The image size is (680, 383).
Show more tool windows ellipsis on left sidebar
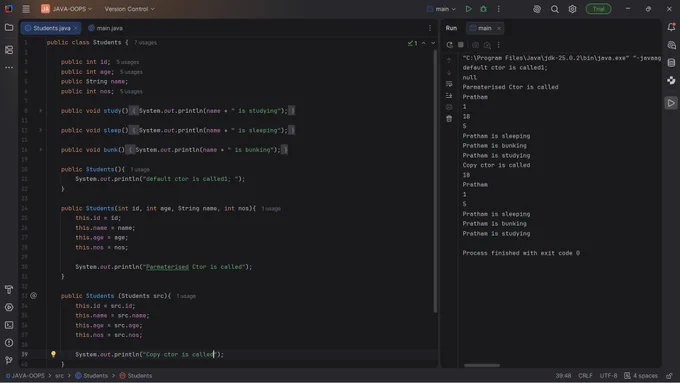tap(9, 68)
